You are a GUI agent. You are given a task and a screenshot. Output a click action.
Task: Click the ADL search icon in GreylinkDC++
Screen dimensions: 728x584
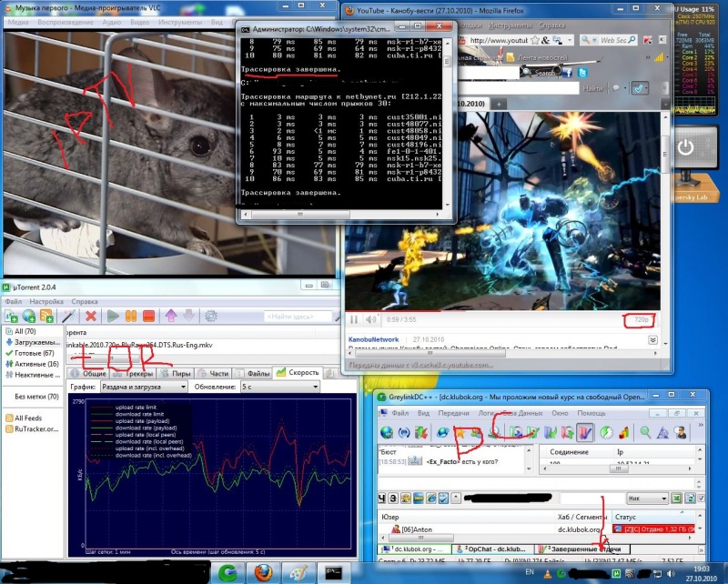662,433
